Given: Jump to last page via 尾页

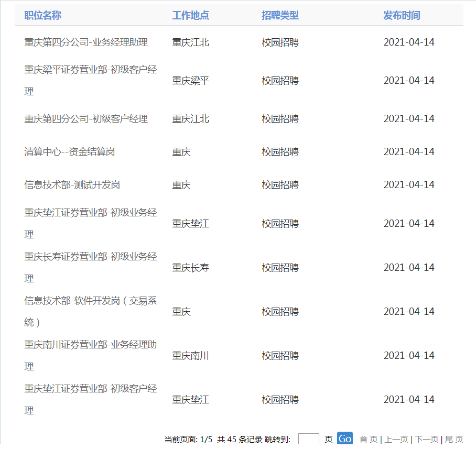Looking at the screenshot, I should [454, 439].
